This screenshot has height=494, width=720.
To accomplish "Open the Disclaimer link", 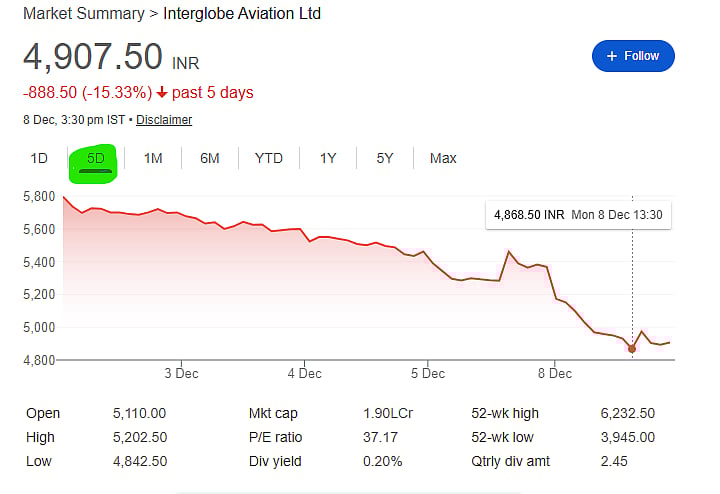I will (164, 120).
